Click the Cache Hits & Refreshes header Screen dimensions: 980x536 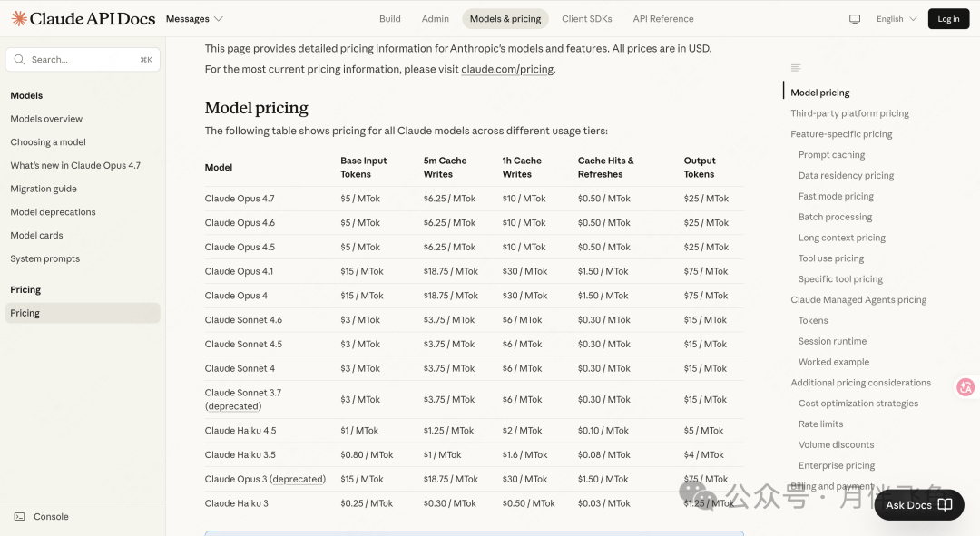click(605, 168)
